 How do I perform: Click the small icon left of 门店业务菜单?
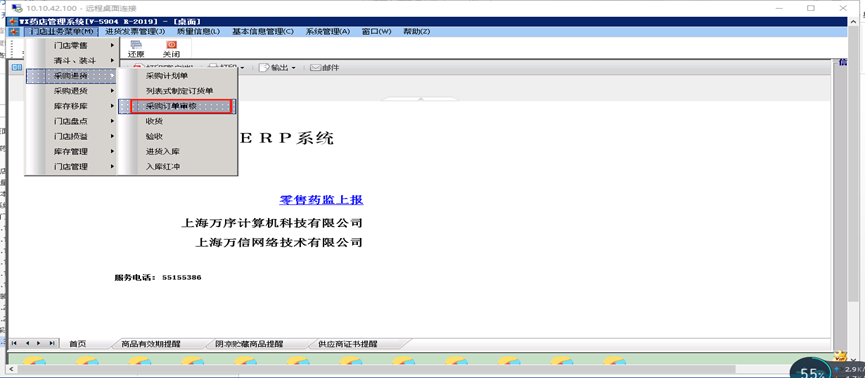[14, 31]
